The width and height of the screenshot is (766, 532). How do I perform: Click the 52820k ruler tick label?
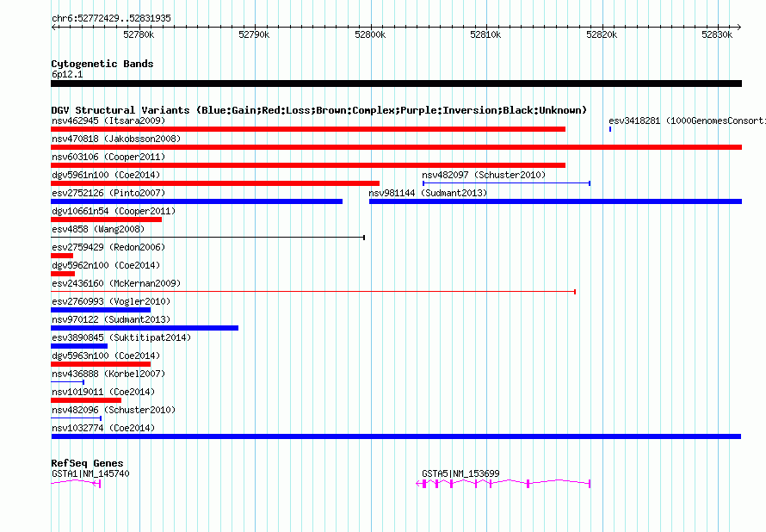[602, 34]
